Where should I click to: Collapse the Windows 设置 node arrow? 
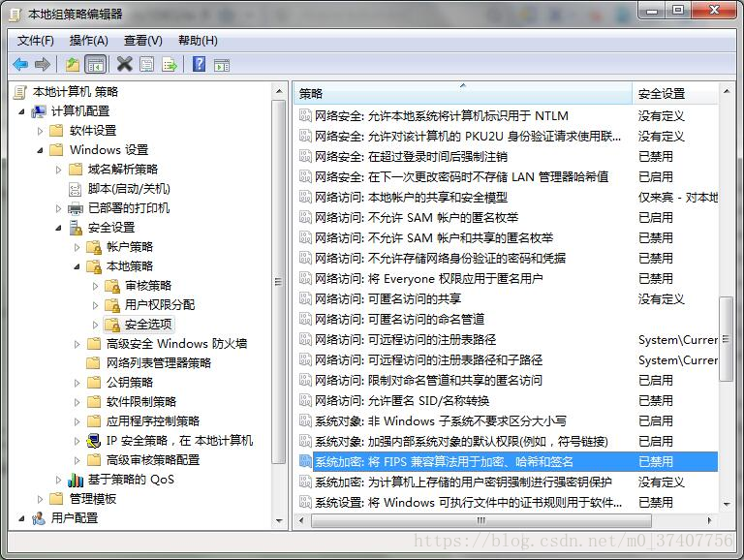41,150
